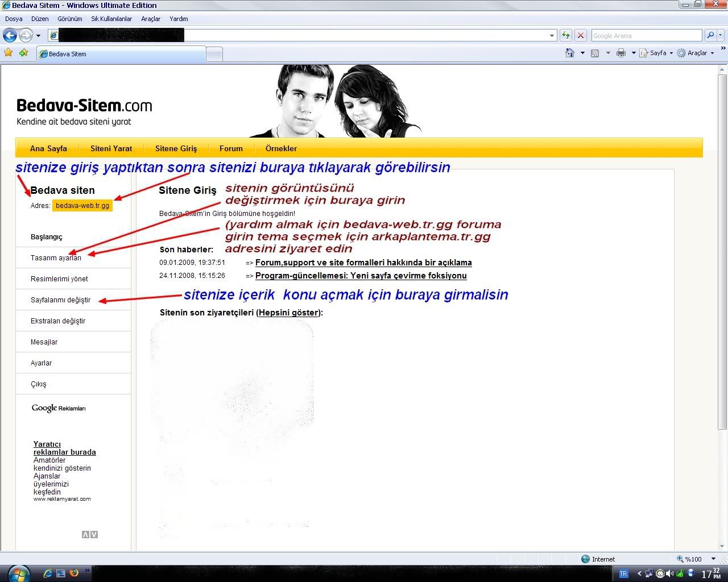Click the RSS feeds icon
728x582 pixels.
[x=595, y=53]
